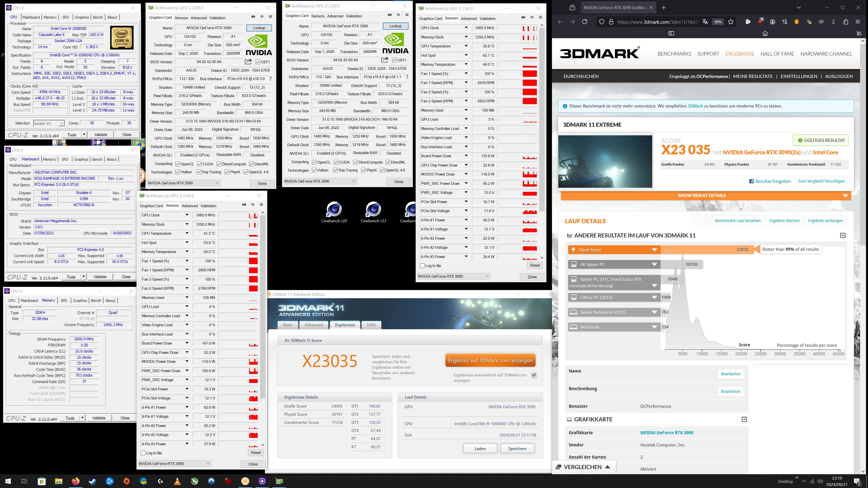868x488 pixels.
Task: Switch to Advanced tab in 3DMark 11 app
Action: (x=314, y=325)
